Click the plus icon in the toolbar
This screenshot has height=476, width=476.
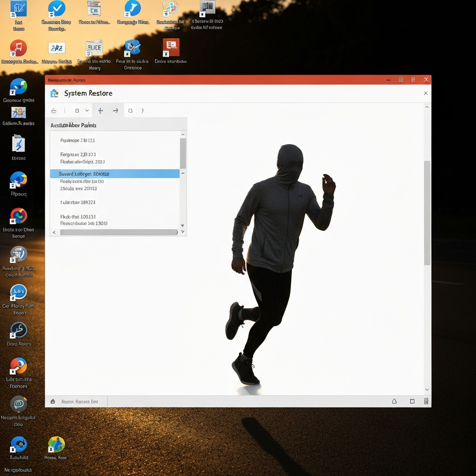[100, 110]
